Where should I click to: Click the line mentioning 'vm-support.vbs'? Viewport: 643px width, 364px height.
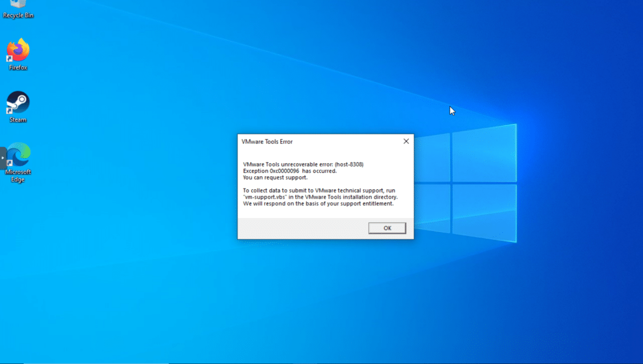point(320,197)
